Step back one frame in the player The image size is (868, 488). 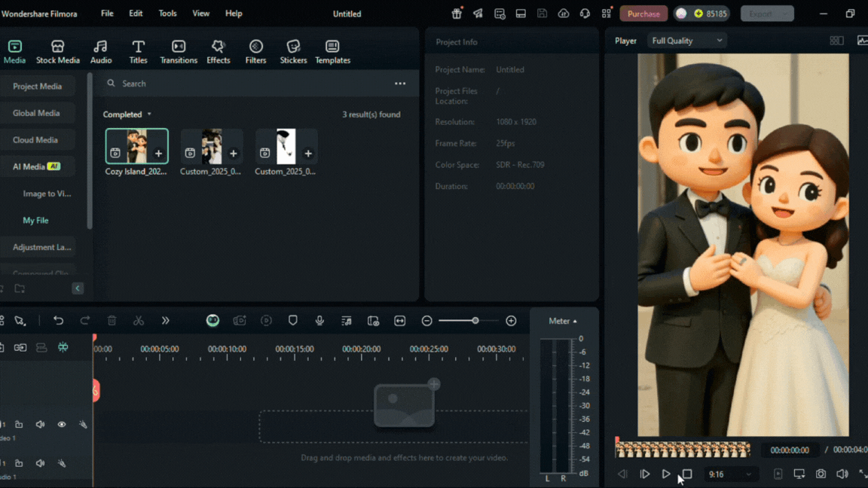623,474
